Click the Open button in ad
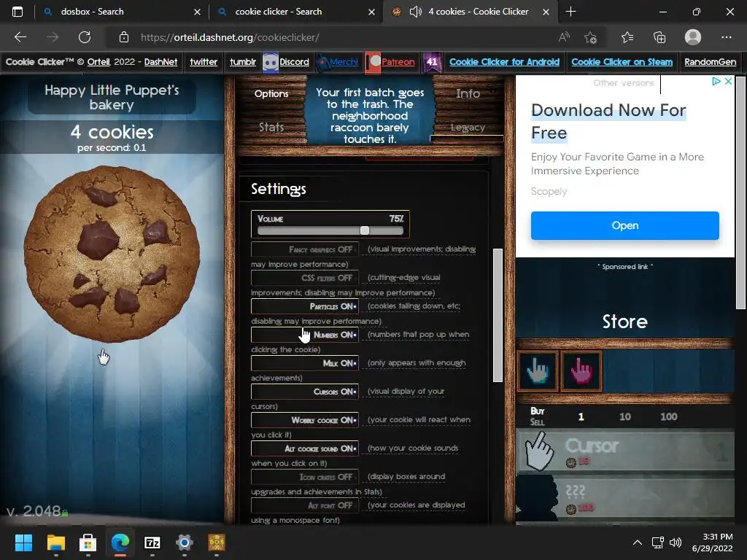Image resolution: width=747 pixels, height=560 pixels. click(x=624, y=226)
